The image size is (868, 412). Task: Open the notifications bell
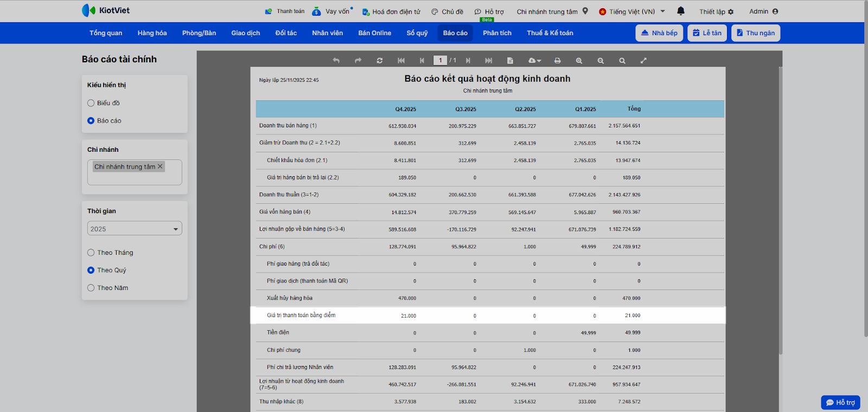(681, 11)
